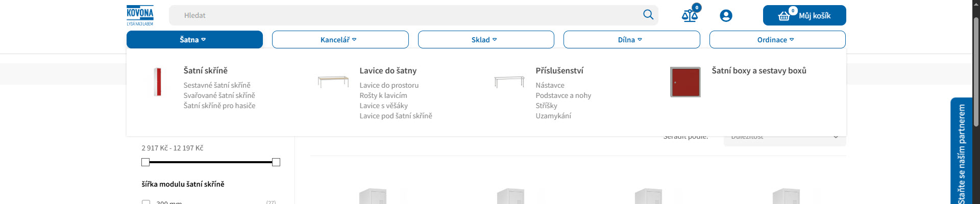Open Můj košík cart button
Viewport: 980px width, 204px height.
click(x=804, y=15)
